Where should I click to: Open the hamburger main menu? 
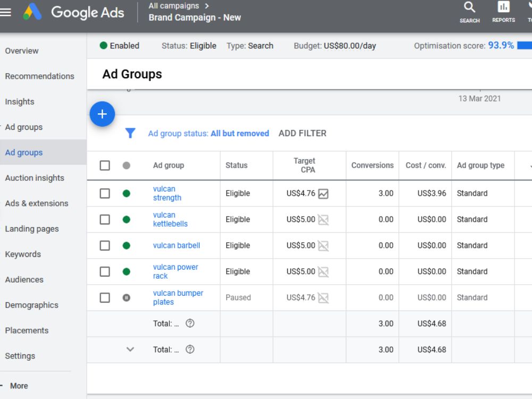pyautogui.click(x=5, y=12)
